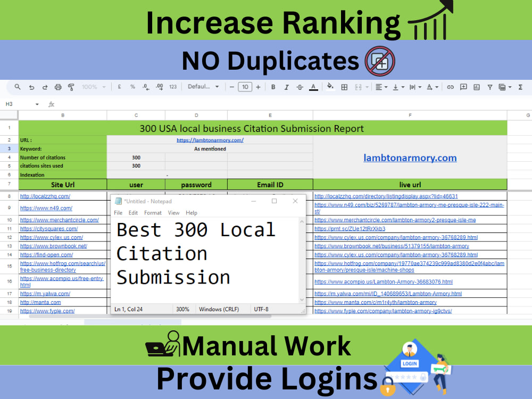Open the large lambtonarmory.com link
Viewport: 532px width, 399px height.
(x=410, y=158)
